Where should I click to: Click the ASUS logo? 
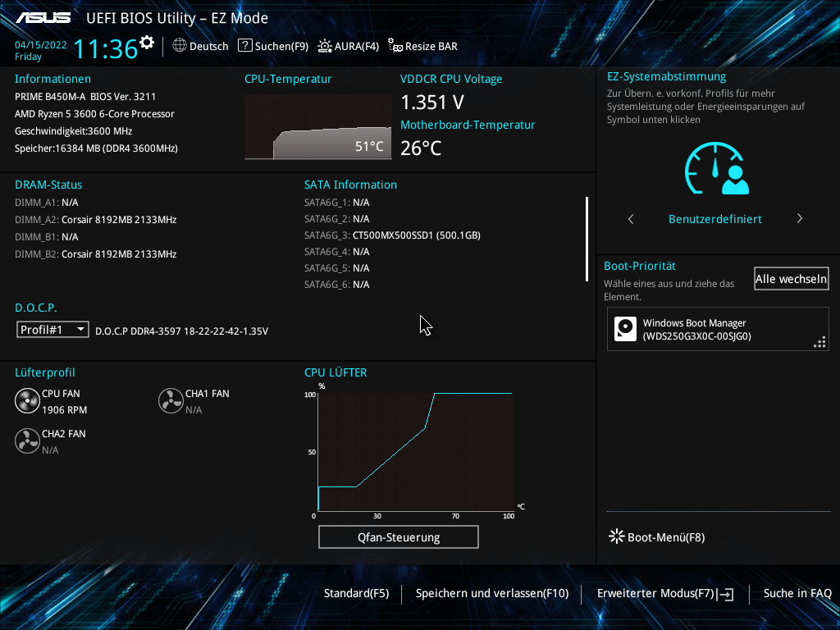point(43,18)
